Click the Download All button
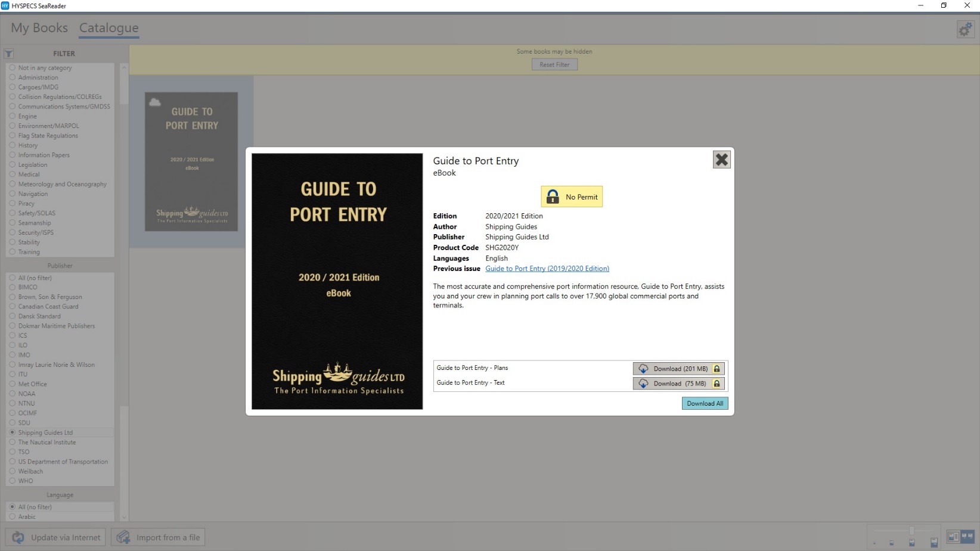The height and width of the screenshot is (551, 980). point(705,403)
